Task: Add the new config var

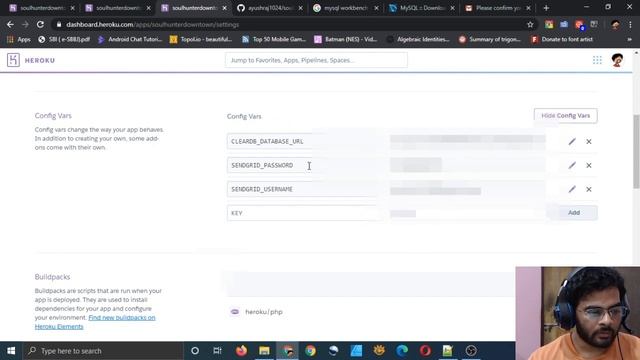Action: coord(573,213)
